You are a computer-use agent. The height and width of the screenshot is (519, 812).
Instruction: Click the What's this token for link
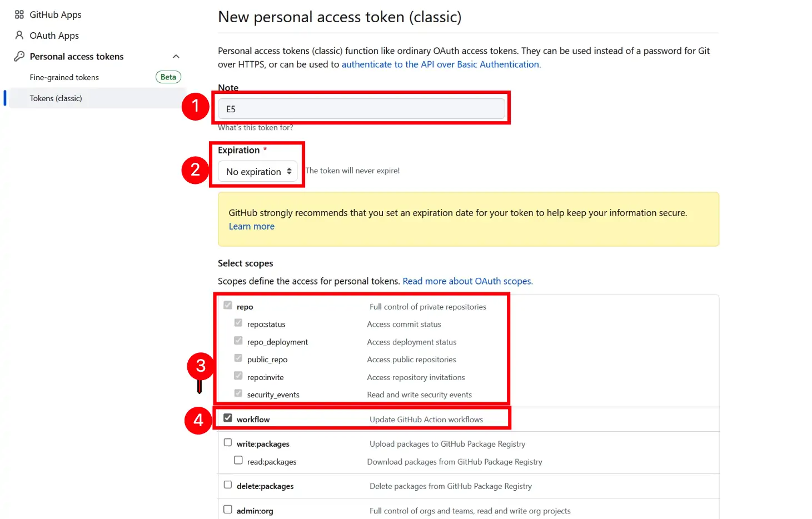tap(255, 127)
